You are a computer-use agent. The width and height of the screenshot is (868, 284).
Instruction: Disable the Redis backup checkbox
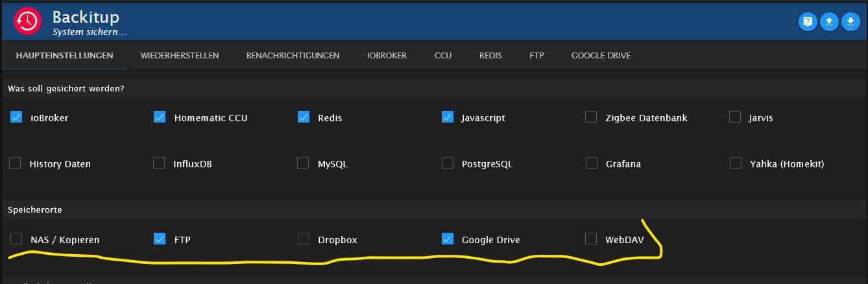pyautogui.click(x=304, y=117)
